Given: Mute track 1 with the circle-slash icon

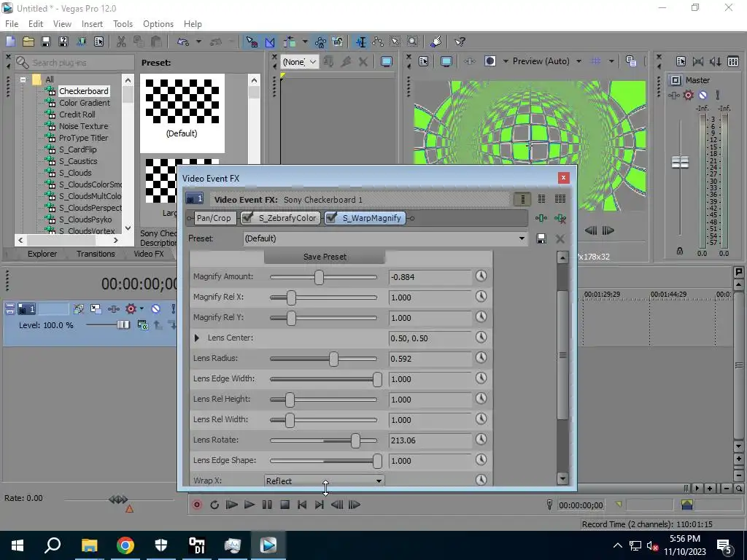Looking at the screenshot, I should tap(156, 309).
